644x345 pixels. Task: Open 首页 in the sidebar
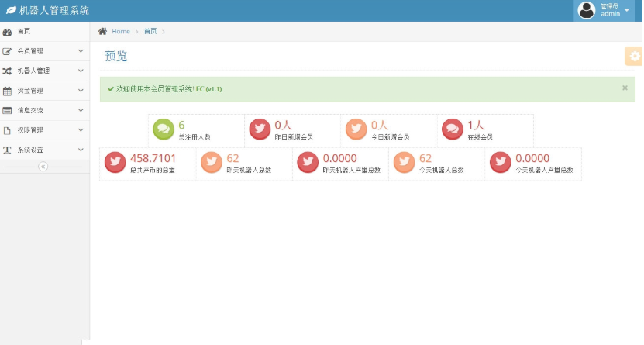(45, 32)
